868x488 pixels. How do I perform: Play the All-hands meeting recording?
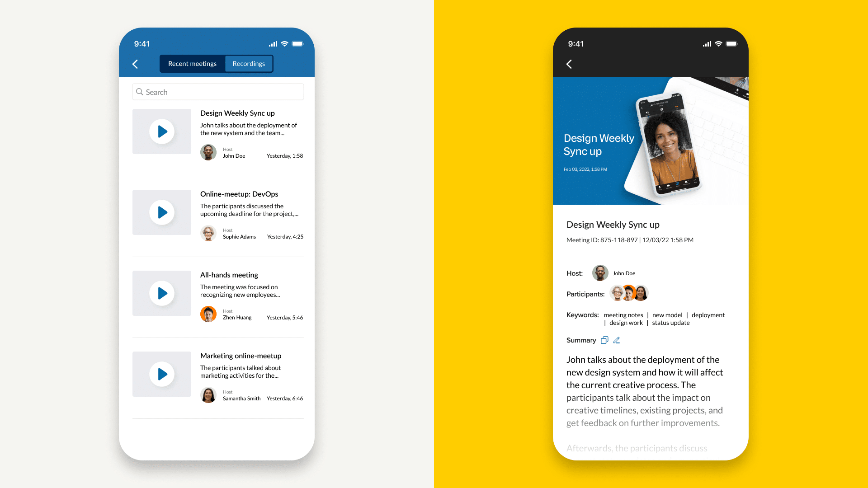tap(163, 293)
